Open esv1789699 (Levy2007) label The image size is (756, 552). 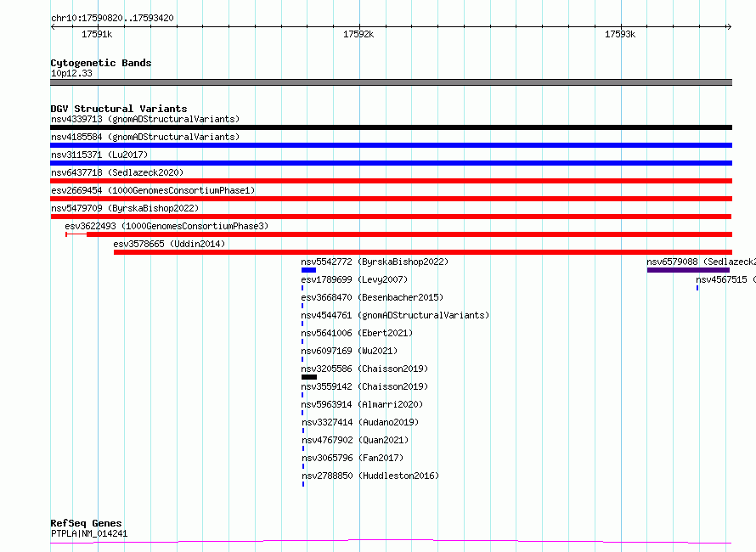354,279
